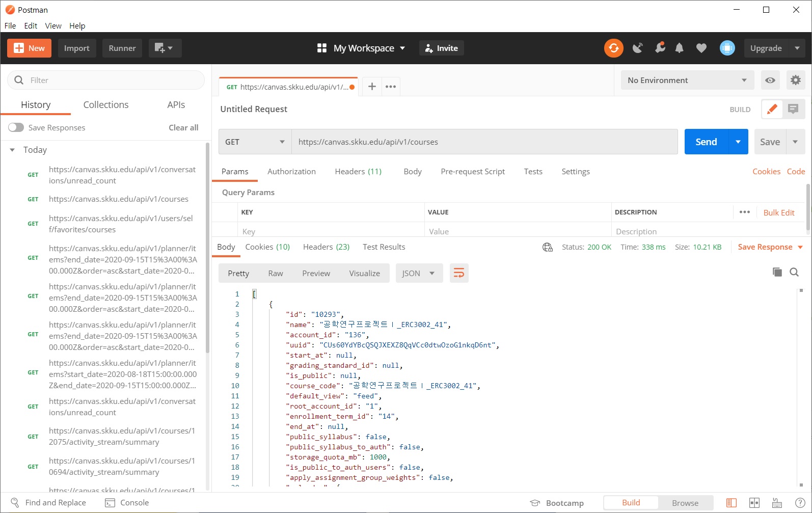Click the orange sync icon
This screenshot has width=812, height=513.
pos(614,48)
